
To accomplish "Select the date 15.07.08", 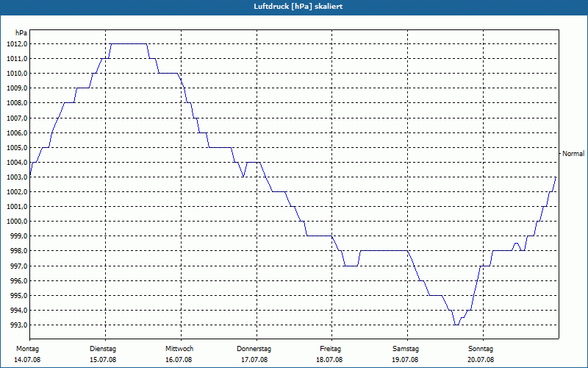I will click(x=103, y=360).
